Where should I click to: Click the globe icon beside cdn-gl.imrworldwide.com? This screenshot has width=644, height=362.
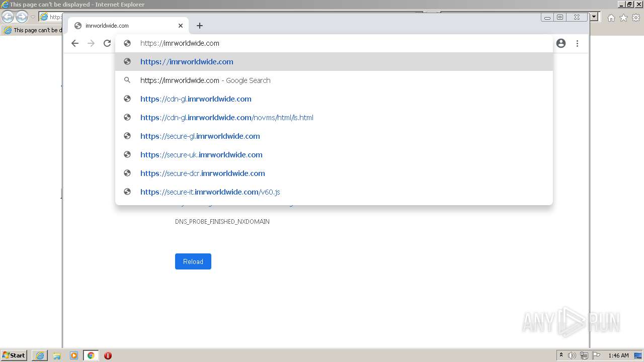[x=127, y=99]
